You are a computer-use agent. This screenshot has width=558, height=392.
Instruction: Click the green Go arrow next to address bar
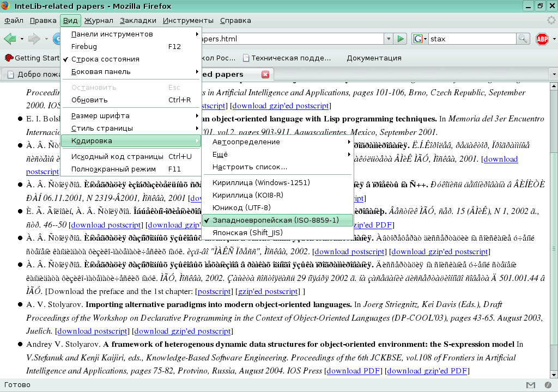click(401, 39)
